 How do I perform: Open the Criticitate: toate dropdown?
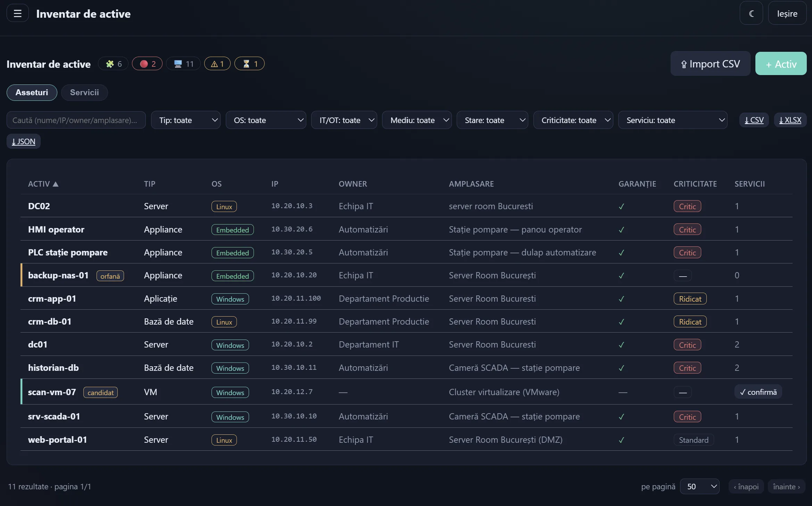click(x=573, y=120)
